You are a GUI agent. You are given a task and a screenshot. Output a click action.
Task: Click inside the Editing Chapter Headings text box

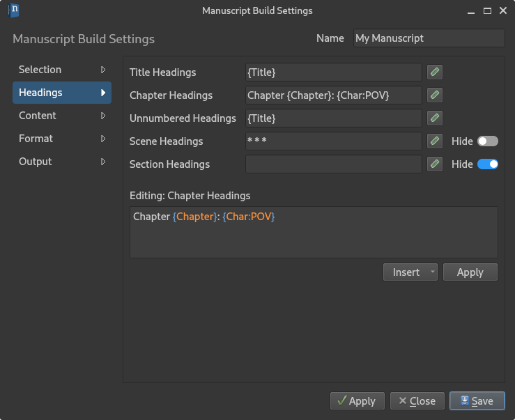point(314,232)
